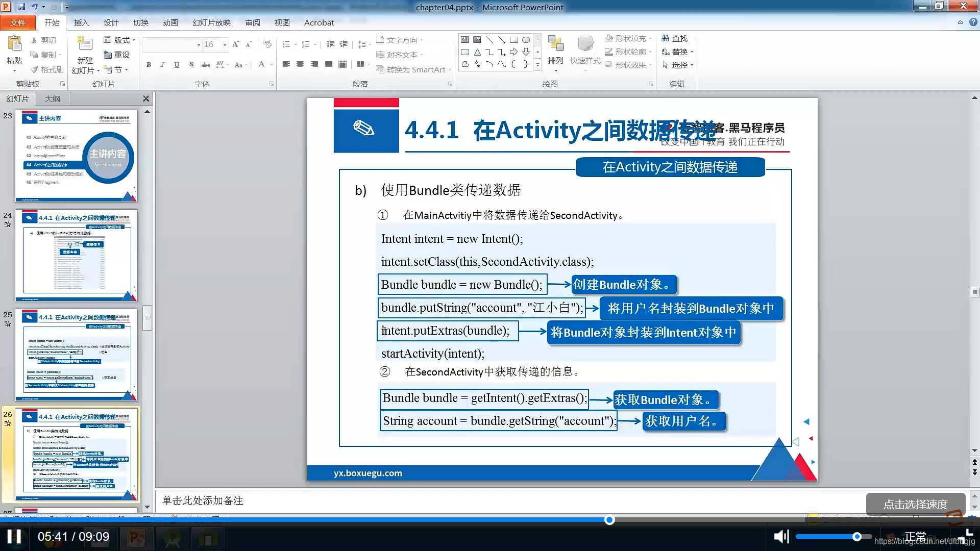Image resolution: width=980 pixels, height=551 pixels.
Task: Click the speed selection button
Action: click(x=915, y=504)
